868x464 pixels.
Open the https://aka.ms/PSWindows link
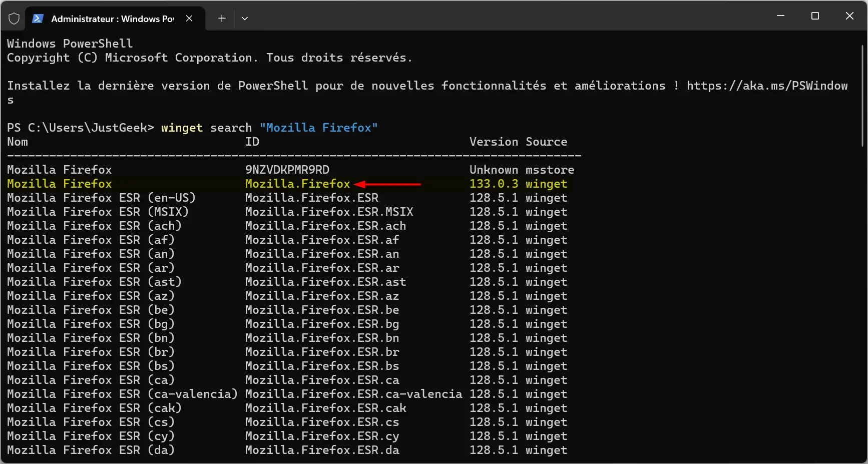767,86
